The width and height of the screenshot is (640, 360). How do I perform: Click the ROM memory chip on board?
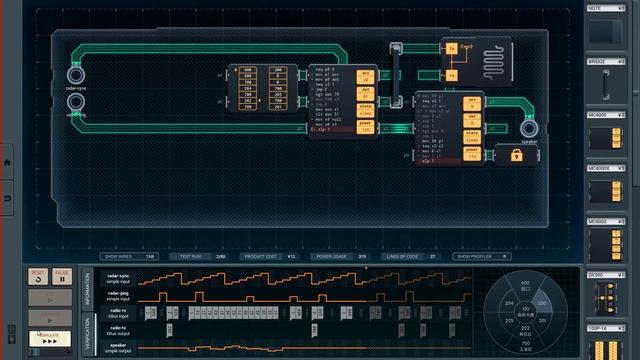[x=263, y=88]
